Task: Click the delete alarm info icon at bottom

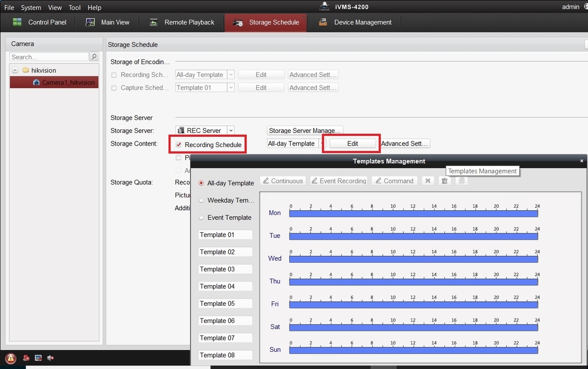Action: click(26, 358)
